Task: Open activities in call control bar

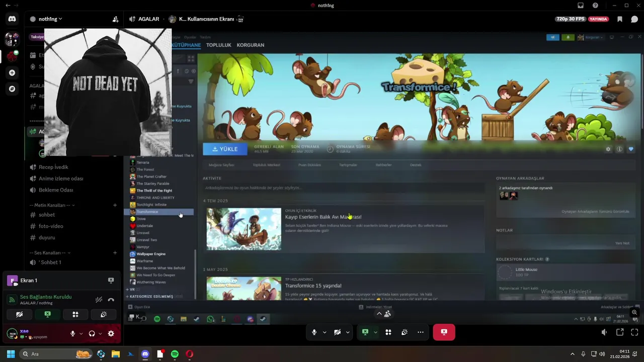Action: point(388,332)
